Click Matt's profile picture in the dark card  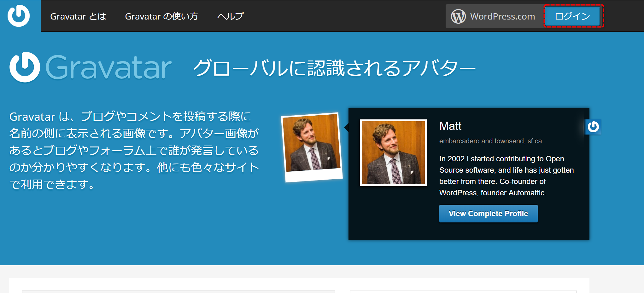click(x=393, y=153)
